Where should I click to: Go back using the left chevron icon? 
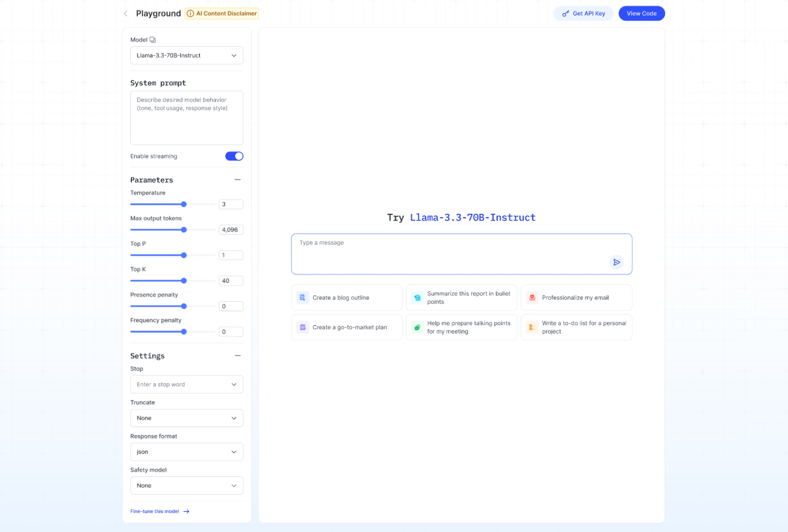coord(126,13)
